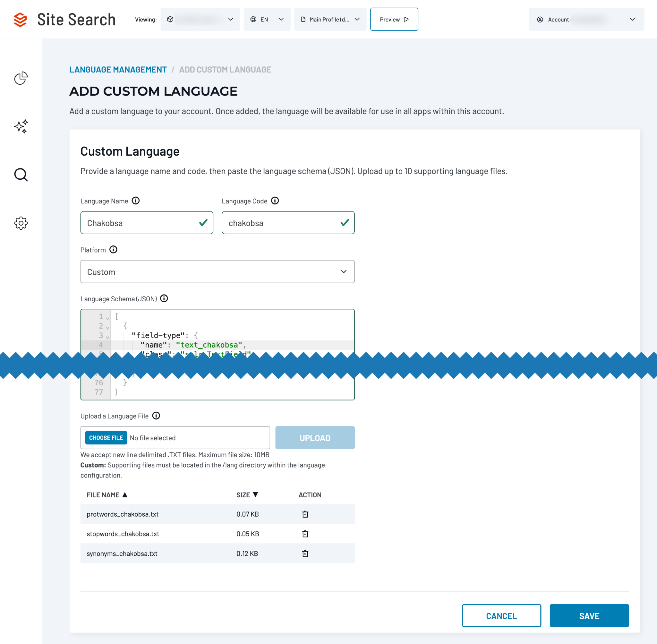Image resolution: width=657 pixels, height=644 pixels.
Task: Open the search magnifier sidebar icon
Action: pos(21,175)
